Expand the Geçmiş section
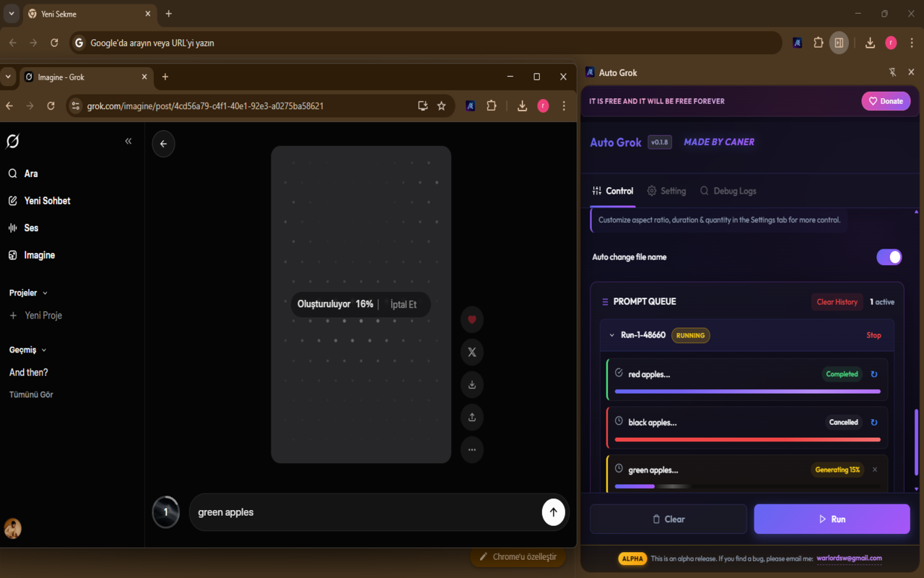The height and width of the screenshot is (578, 924). click(28, 350)
